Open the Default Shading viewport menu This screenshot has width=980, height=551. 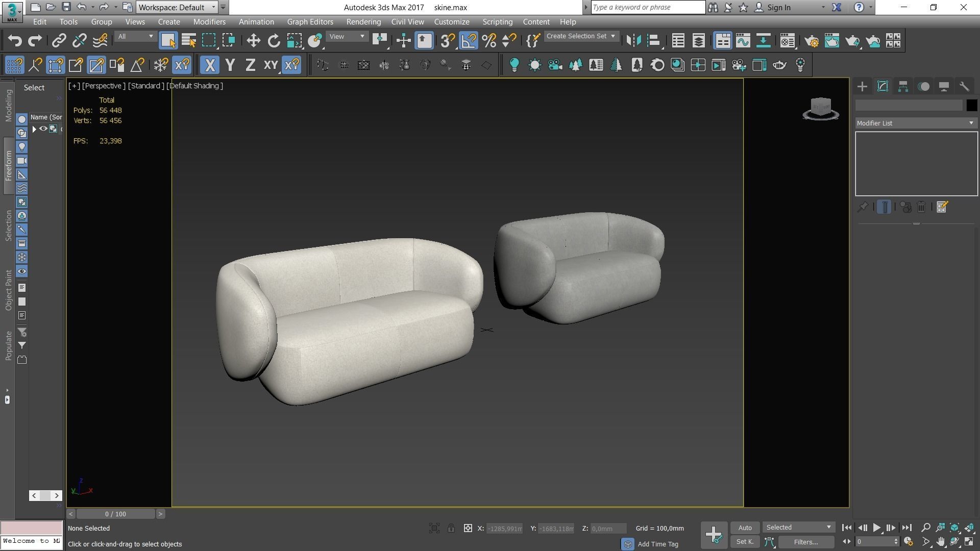(x=195, y=86)
